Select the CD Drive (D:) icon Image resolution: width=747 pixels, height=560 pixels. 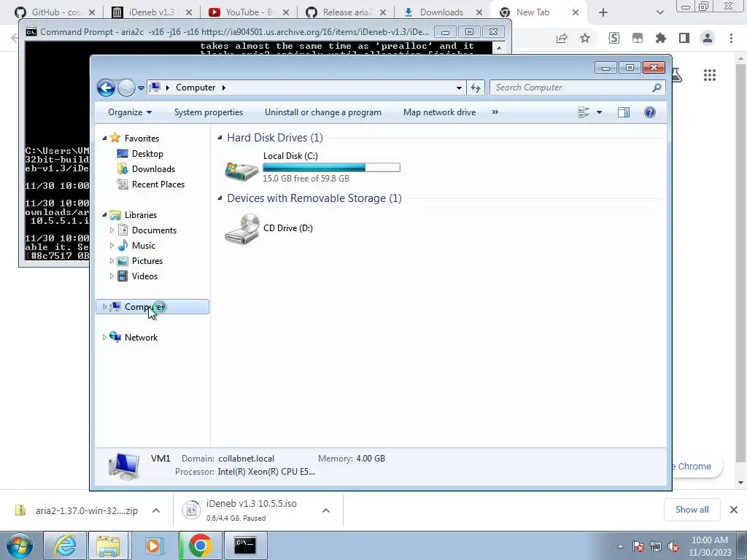[241, 228]
